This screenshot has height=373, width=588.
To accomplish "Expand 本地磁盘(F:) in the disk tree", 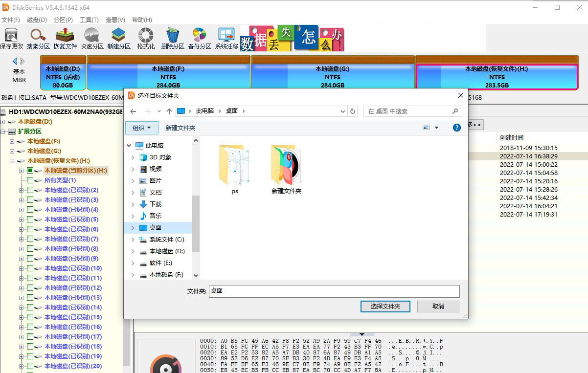I will point(12,141).
